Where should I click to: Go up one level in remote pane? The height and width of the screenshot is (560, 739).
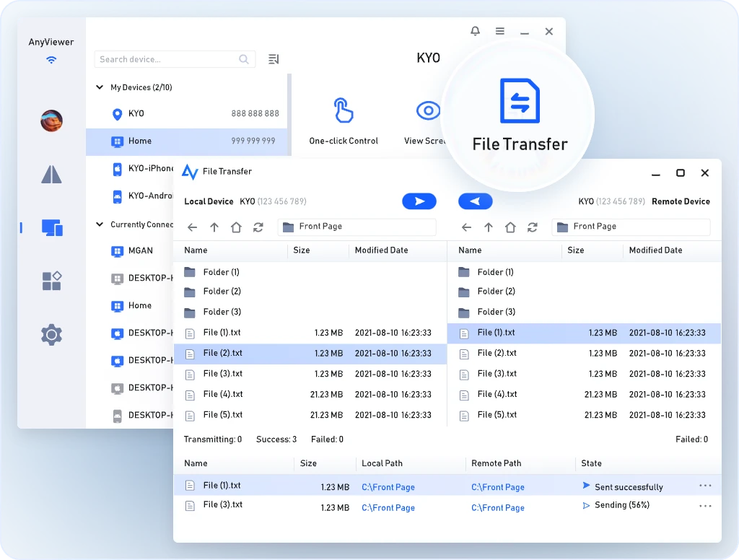pyautogui.click(x=489, y=227)
